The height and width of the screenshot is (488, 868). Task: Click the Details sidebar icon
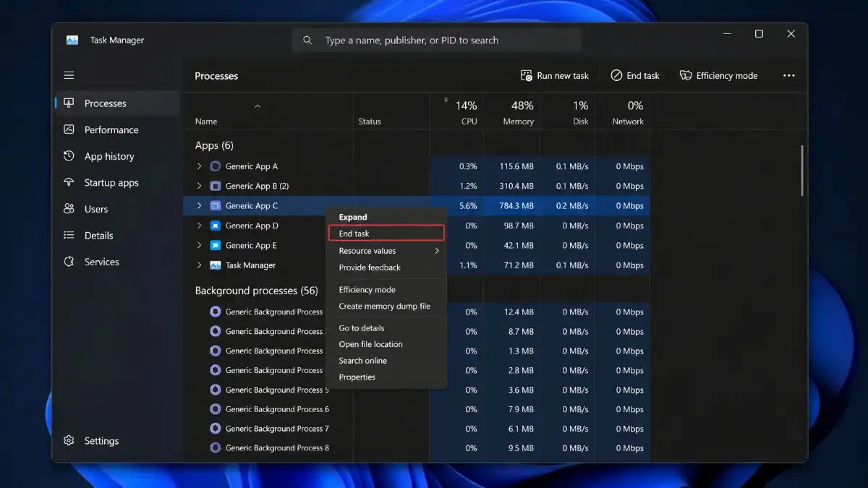pyautogui.click(x=69, y=235)
